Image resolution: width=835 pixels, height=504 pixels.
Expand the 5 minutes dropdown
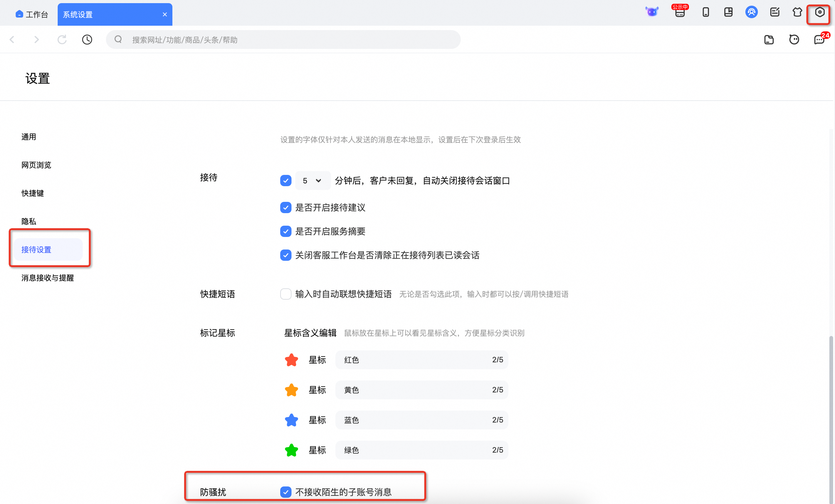[x=313, y=181]
